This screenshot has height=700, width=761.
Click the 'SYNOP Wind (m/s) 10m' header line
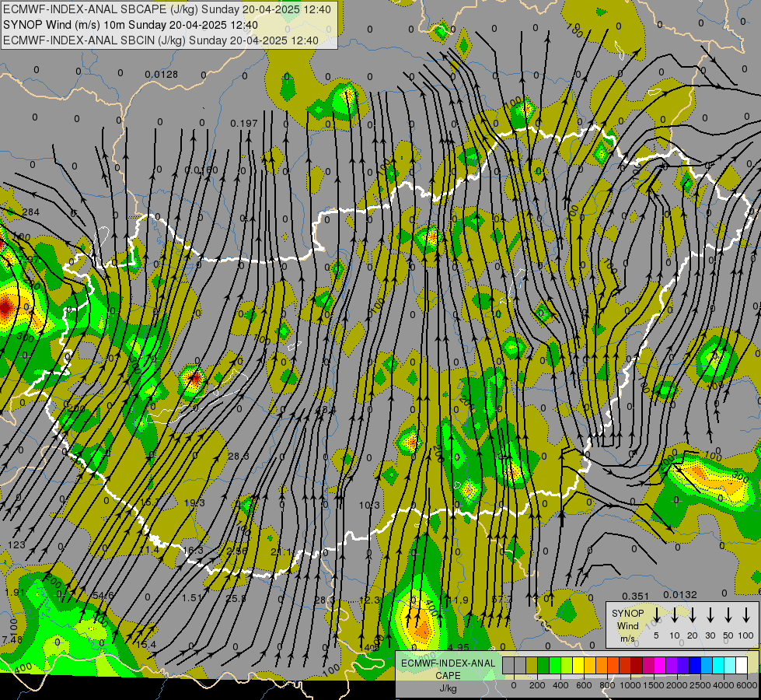pos(131,25)
